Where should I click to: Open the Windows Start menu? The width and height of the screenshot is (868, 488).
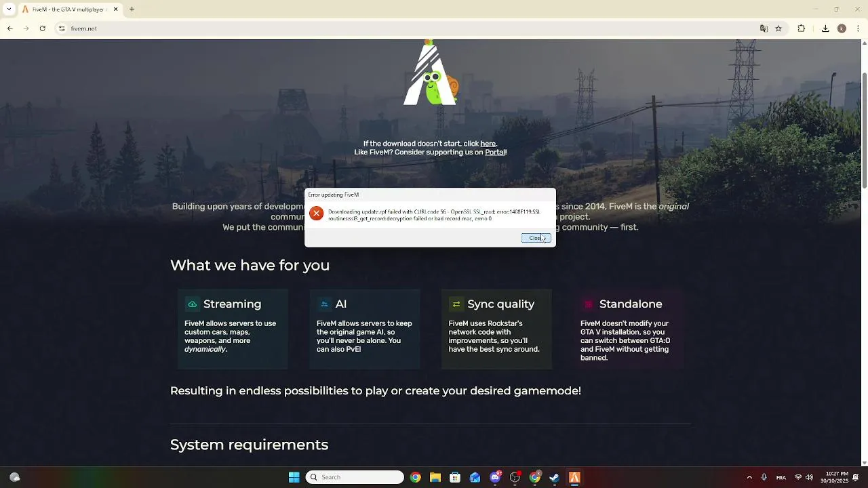point(294,477)
